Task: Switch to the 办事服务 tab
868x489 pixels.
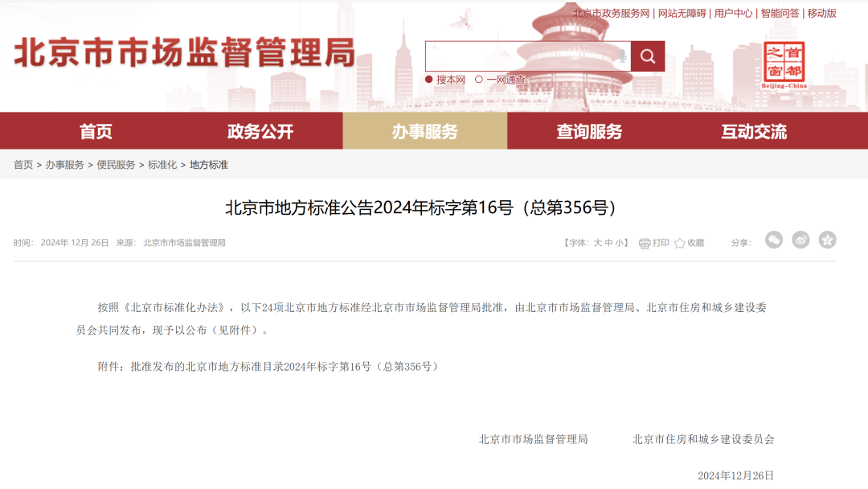Action: [x=424, y=131]
